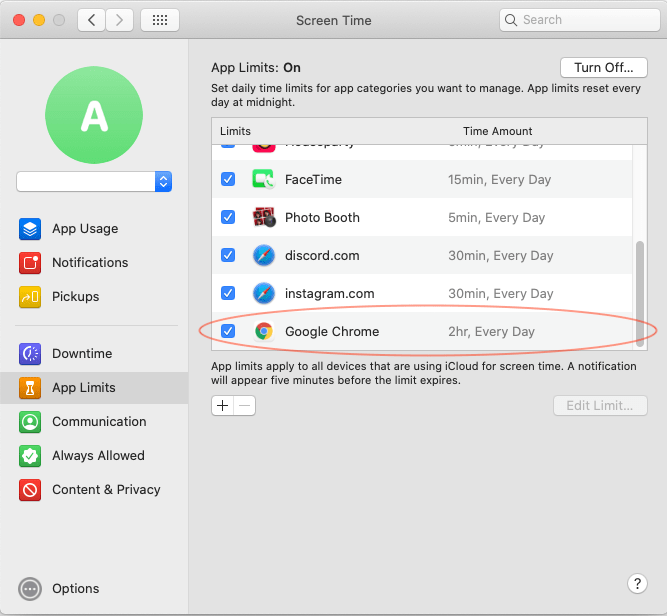The width and height of the screenshot is (667, 616).
Task: Select the 'FaceTime' row label
Action: click(313, 180)
